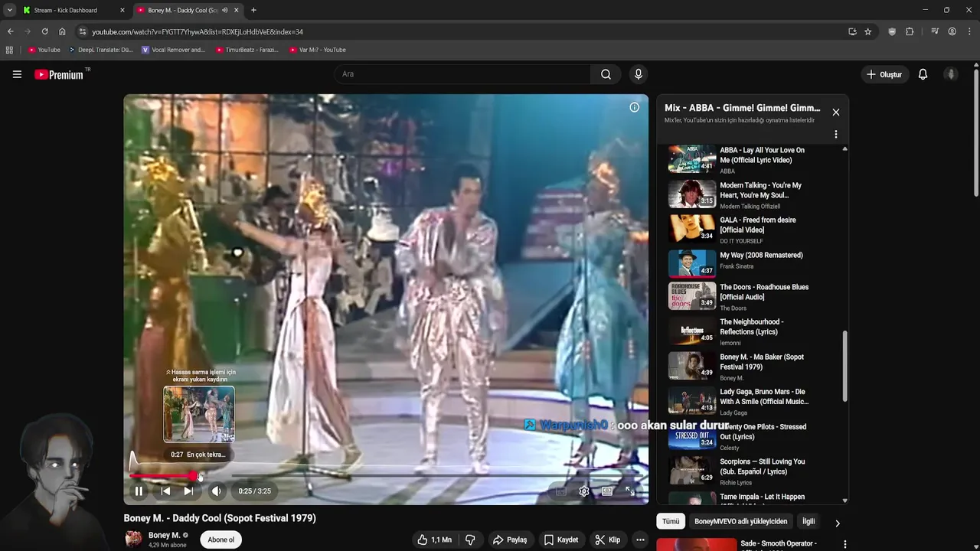Switch to Stream - Kick Dashboard tab
Viewport: 980px width, 551px height.
click(x=73, y=10)
